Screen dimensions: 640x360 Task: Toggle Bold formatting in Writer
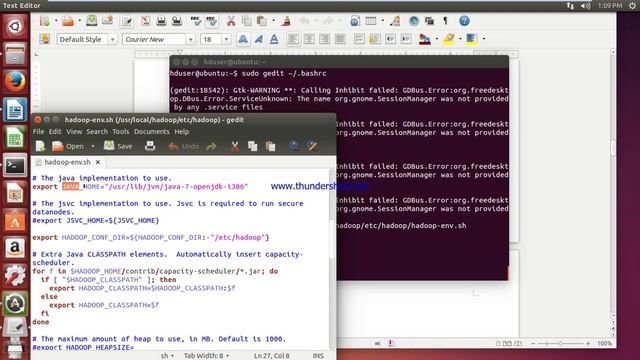243,39
